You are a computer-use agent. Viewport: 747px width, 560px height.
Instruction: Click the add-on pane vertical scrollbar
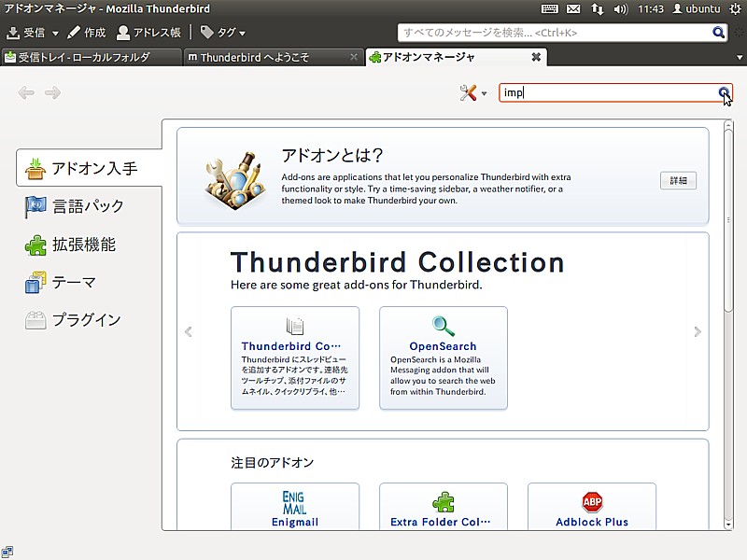[728, 324]
